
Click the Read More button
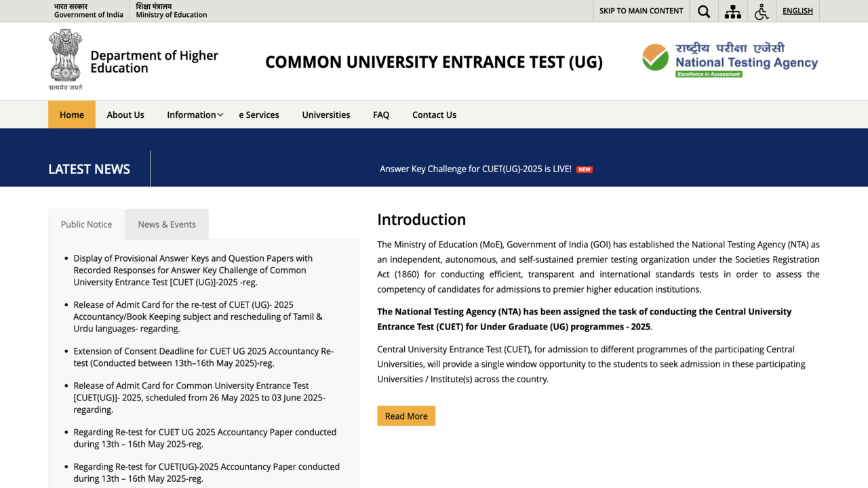406,416
